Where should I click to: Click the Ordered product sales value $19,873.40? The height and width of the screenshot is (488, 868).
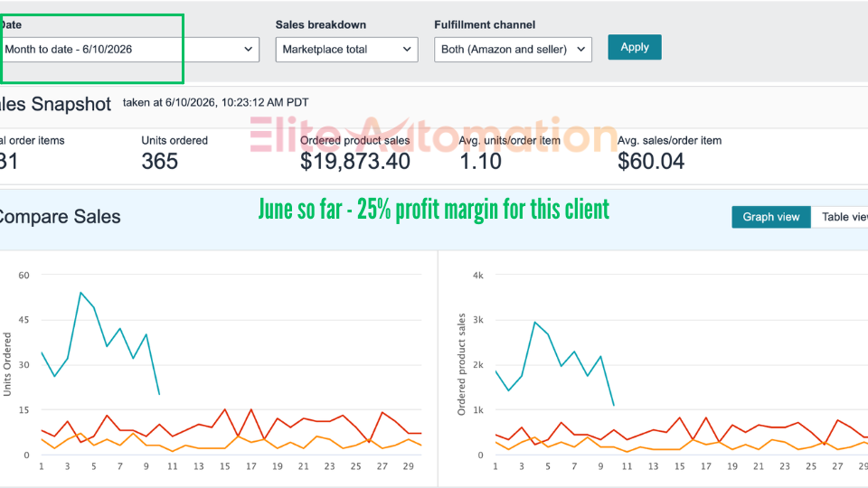pyautogui.click(x=354, y=162)
